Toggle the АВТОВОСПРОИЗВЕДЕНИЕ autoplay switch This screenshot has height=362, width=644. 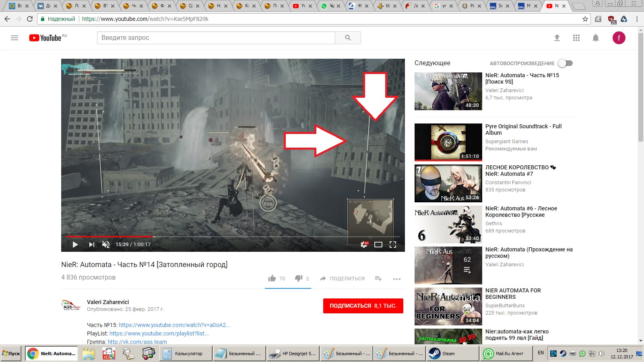point(566,63)
